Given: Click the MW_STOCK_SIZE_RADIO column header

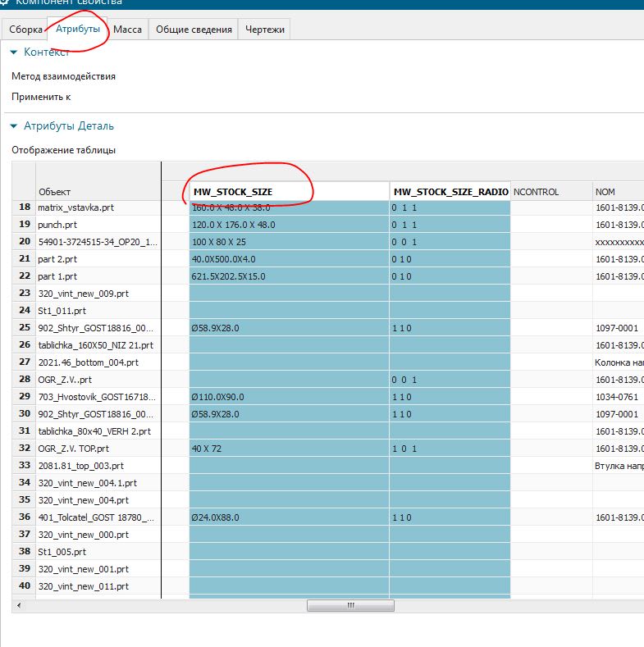Looking at the screenshot, I should pos(450,192).
